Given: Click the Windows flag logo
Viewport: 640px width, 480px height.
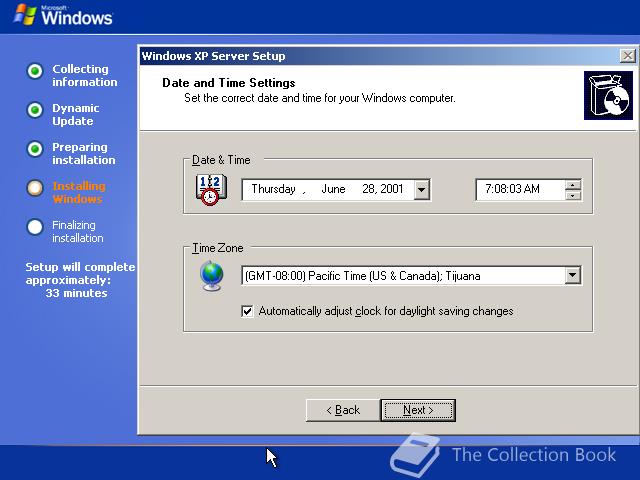Looking at the screenshot, I should click(x=24, y=15).
